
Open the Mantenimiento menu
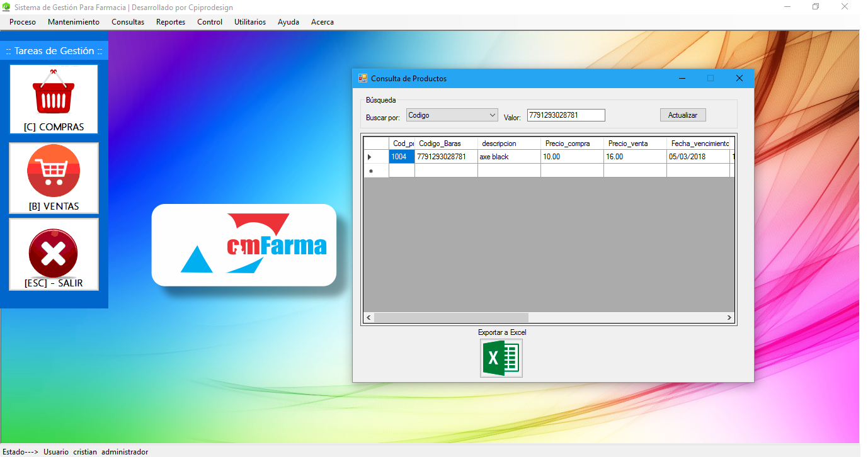74,22
